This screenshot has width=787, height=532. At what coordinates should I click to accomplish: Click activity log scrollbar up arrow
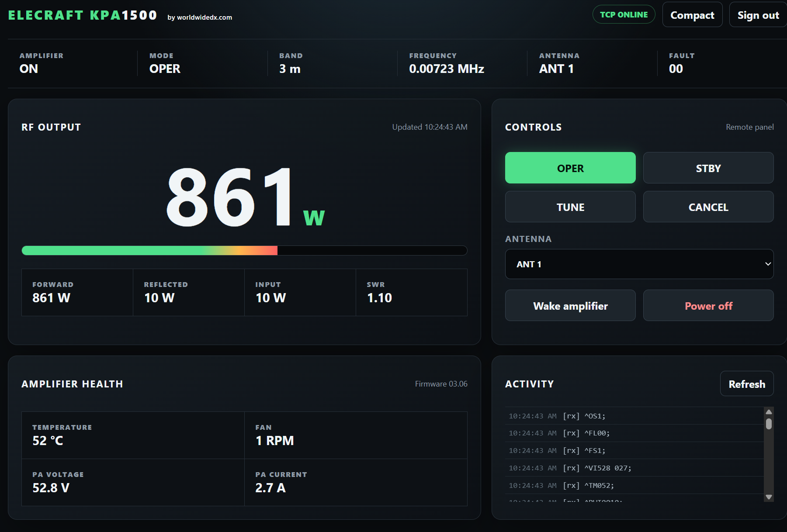769,412
